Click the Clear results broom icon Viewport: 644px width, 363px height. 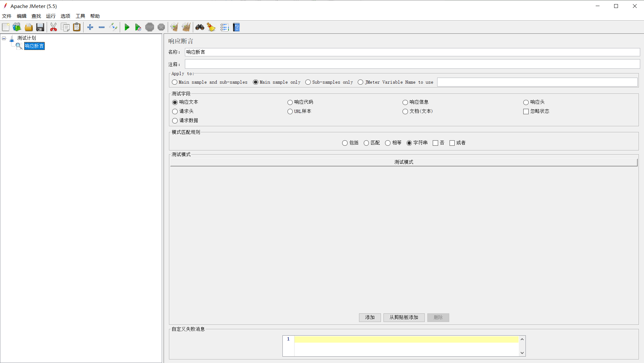pos(174,27)
